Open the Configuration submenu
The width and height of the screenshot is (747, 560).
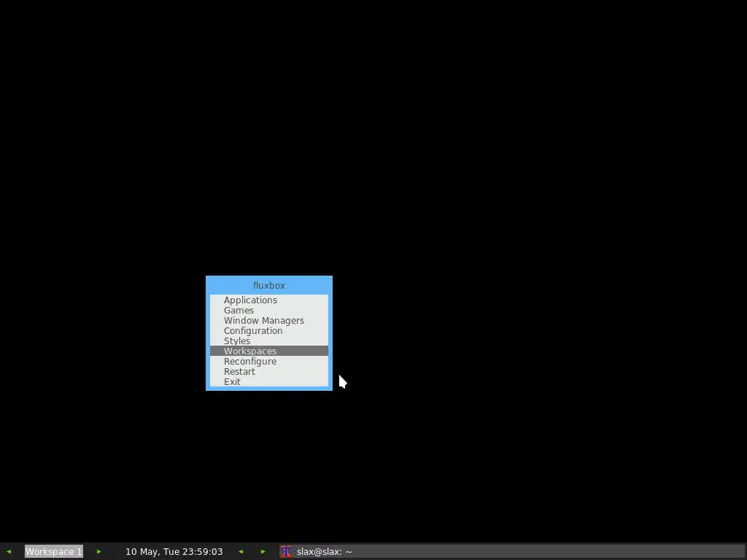pos(268,330)
